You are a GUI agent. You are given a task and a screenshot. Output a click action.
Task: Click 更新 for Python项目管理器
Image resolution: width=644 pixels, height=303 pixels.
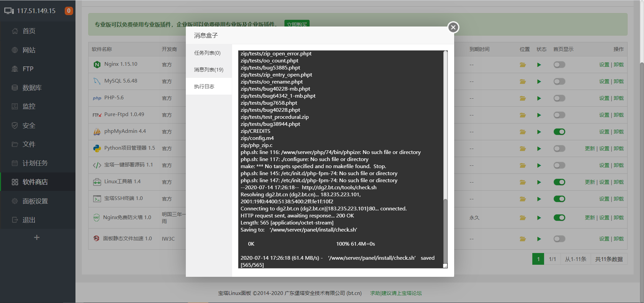(590, 149)
